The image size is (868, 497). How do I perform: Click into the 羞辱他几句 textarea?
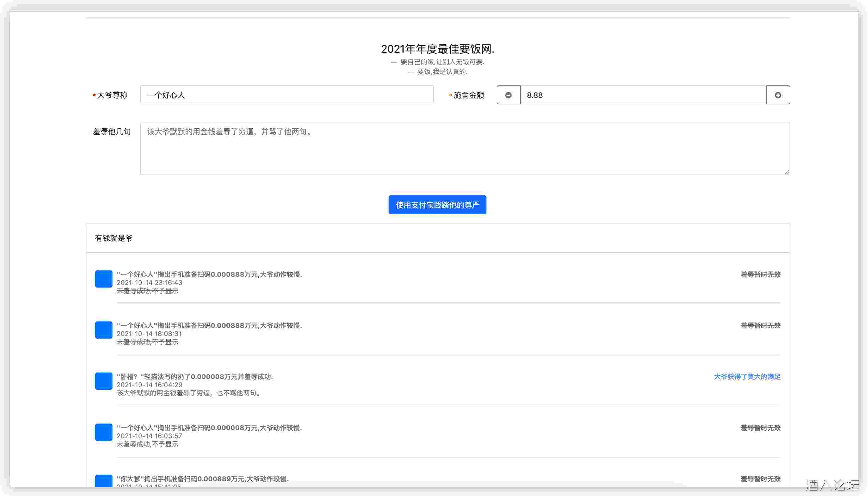[465, 148]
